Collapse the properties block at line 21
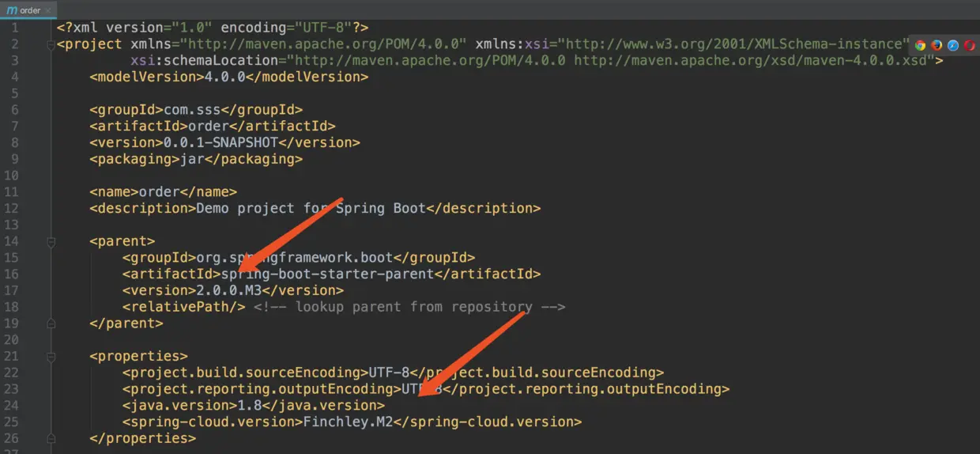This screenshot has width=980, height=454. pyautogui.click(x=51, y=357)
